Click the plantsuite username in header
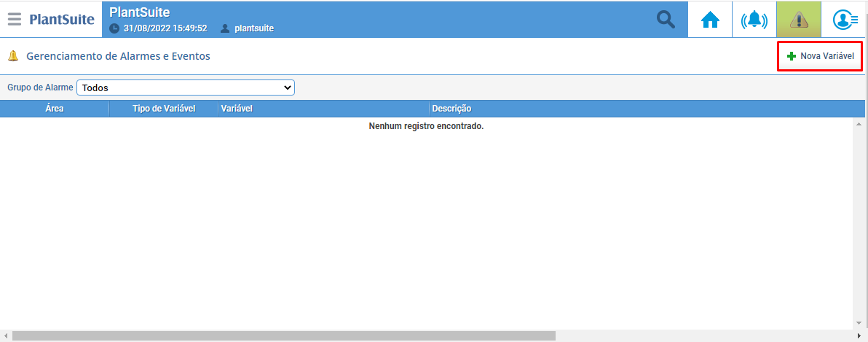This screenshot has height=342, width=868. click(x=253, y=28)
